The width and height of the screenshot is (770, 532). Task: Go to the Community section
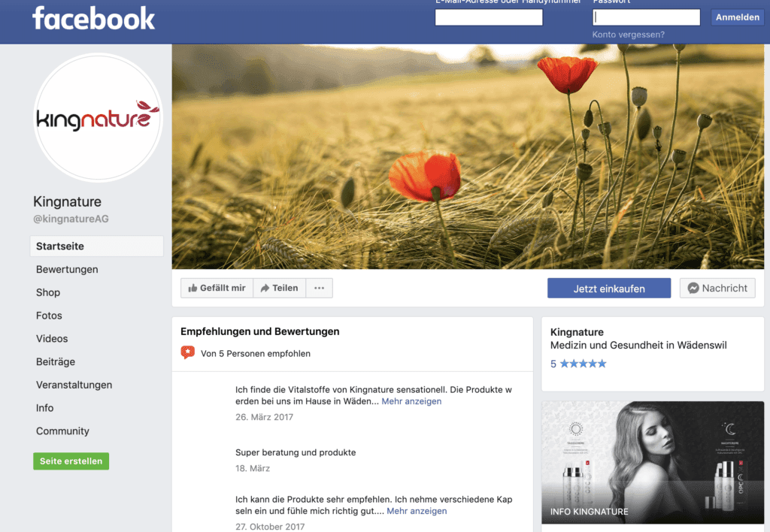point(63,431)
